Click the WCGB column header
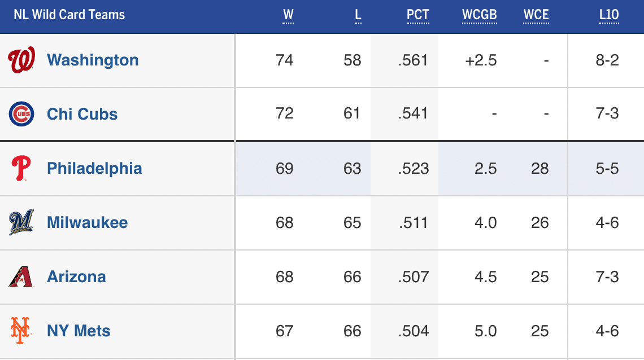Screen dimensions: 644x360 point(480,15)
